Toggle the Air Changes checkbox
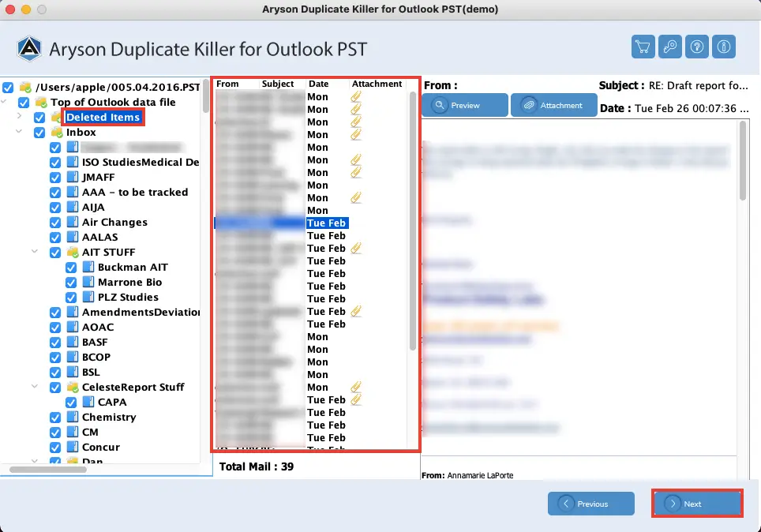 [x=55, y=223]
